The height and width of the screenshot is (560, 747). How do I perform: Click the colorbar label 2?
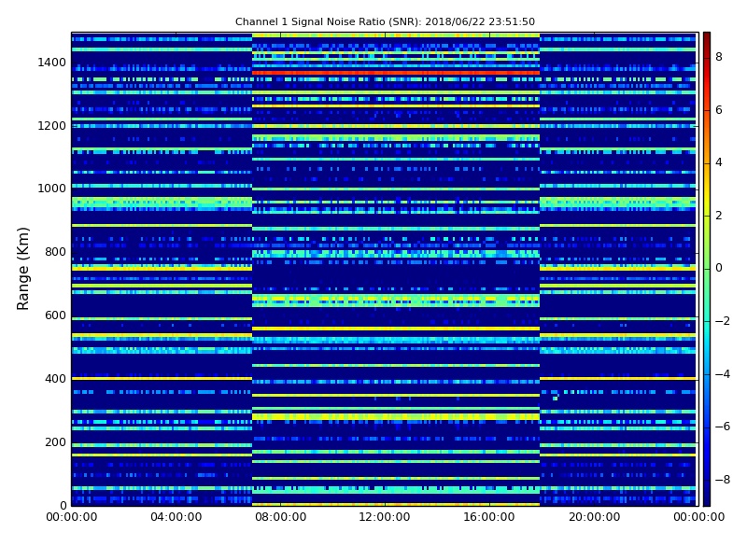pos(719,216)
